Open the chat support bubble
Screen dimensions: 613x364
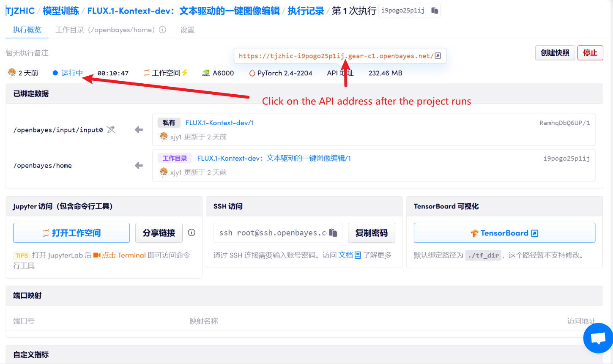pyautogui.click(x=598, y=338)
